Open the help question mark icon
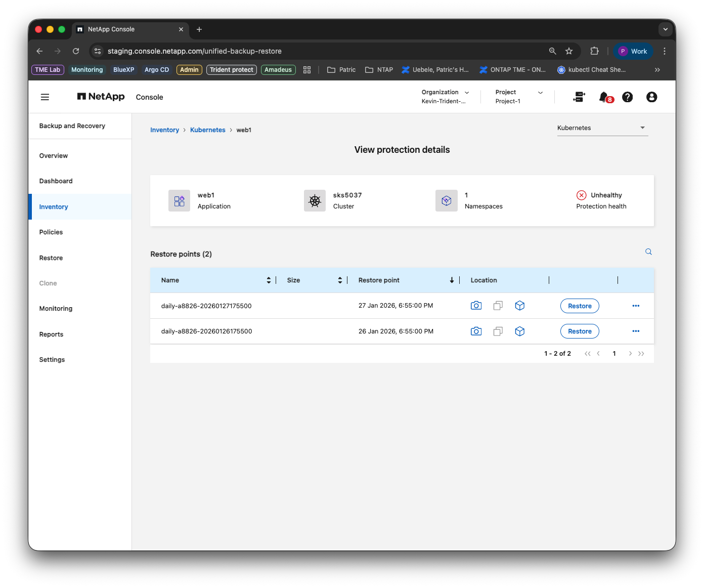 [627, 97]
